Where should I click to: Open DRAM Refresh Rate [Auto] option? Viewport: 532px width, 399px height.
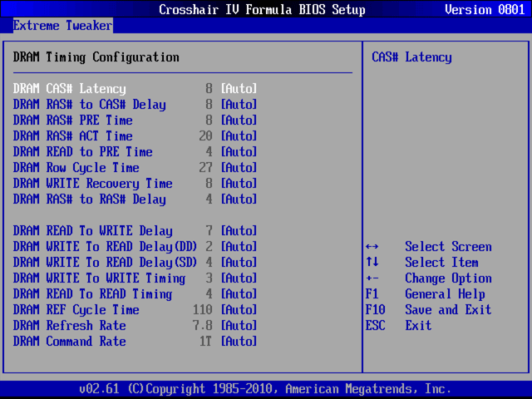(239, 325)
